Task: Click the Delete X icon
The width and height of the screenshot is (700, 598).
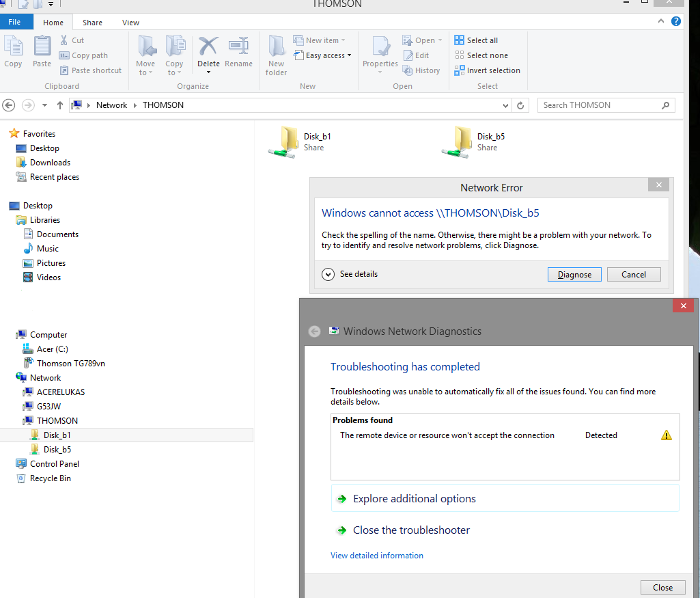Action: coord(208,47)
